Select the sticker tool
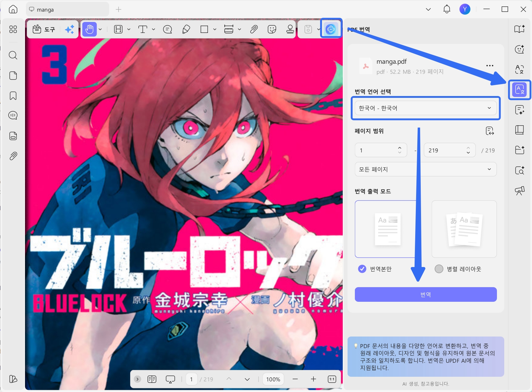This screenshot has height=392, width=532. pyautogui.click(x=272, y=29)
